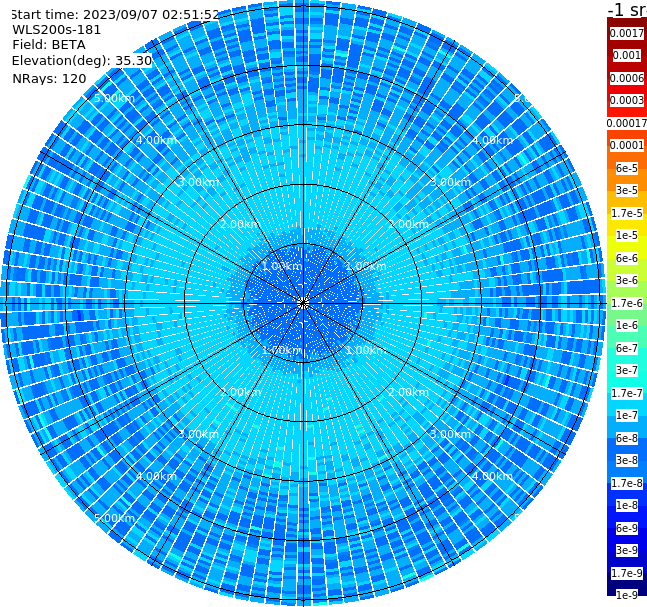Click the colorbar unit title "-1 sr"
This screenshot has height=607, width=647.
point(628,9)
